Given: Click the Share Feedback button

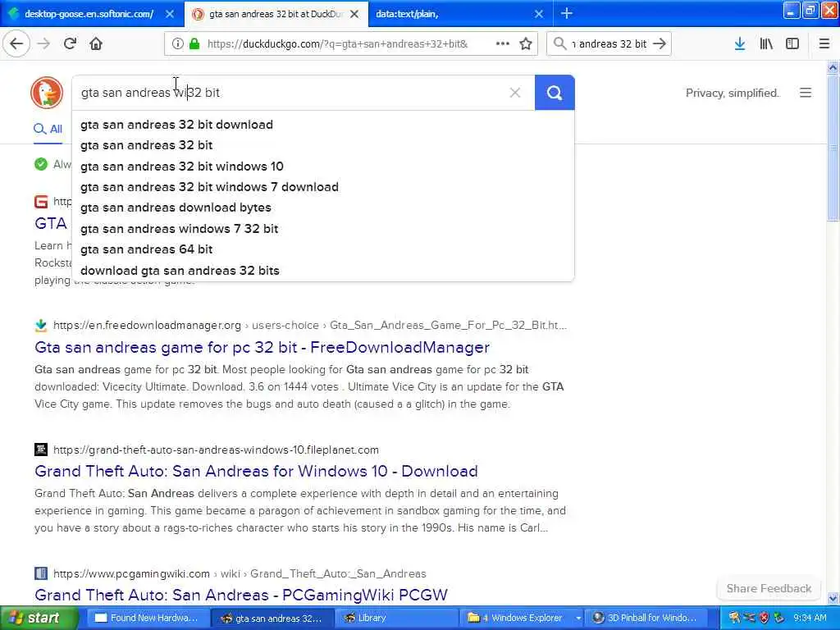Looking at the screenshot, I should pyautogui.click(x=769, y=588).
